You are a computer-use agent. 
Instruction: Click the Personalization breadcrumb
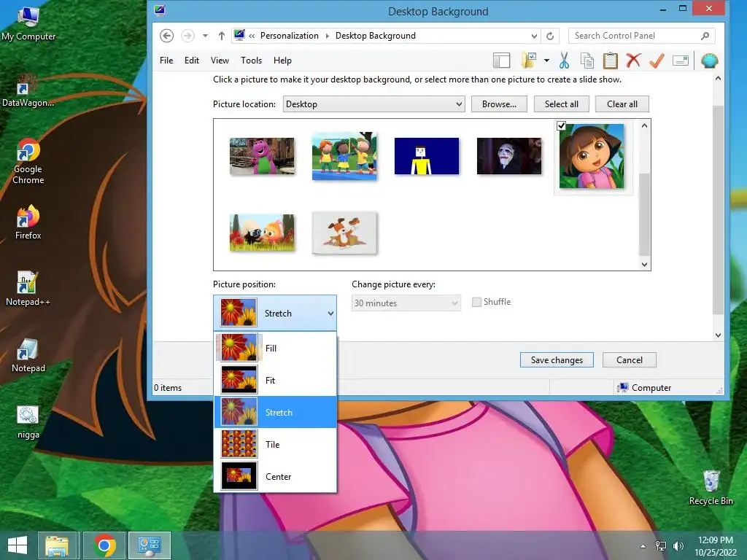pos(289,36)
